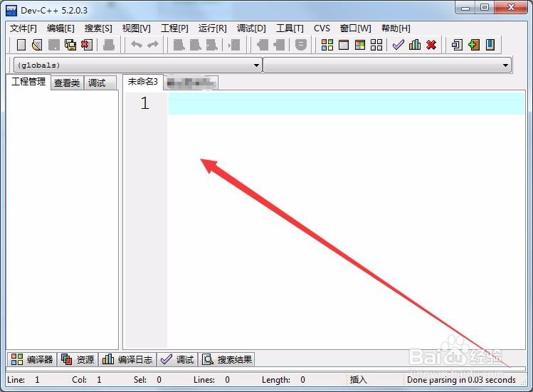Switch to the 查看类 side tab
This screenshot has width=533, height=392.
tap(67, 83)
